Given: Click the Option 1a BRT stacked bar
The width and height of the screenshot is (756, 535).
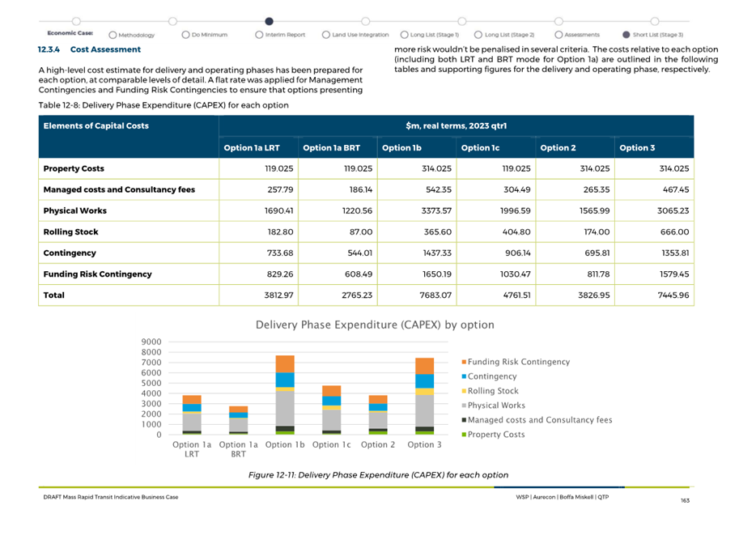Looking at the screenshot, I should pos(238,420).
